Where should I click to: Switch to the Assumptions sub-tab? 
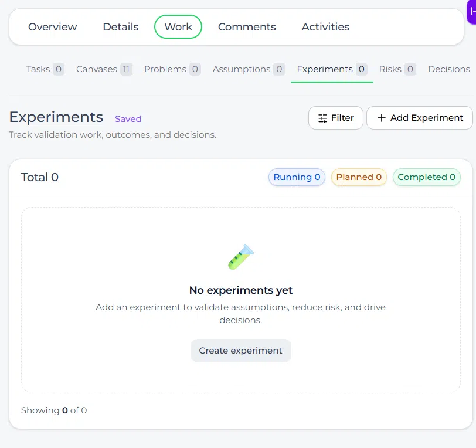tap(249, 69)
